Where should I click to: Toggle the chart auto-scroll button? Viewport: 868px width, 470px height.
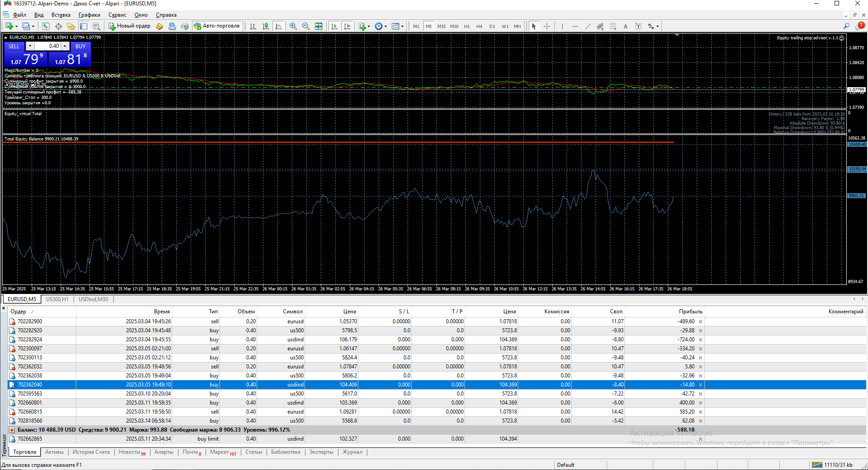coord(334,26)
